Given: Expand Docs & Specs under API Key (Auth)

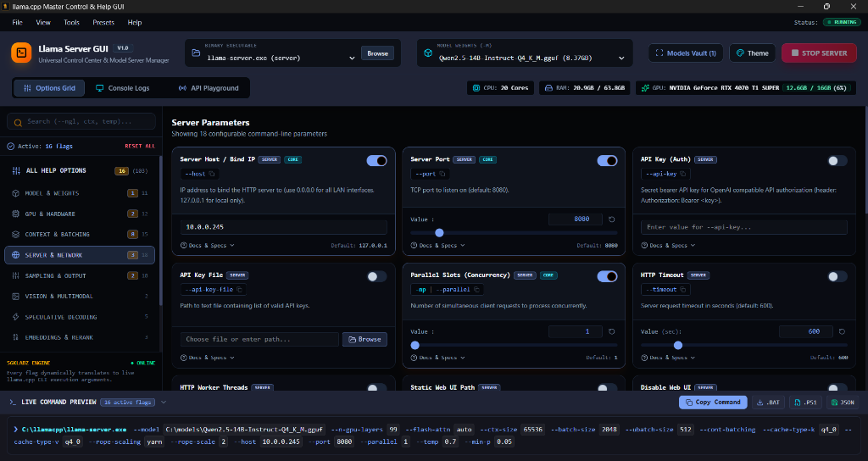Looking at the screenshot, I should pos(668,245).
